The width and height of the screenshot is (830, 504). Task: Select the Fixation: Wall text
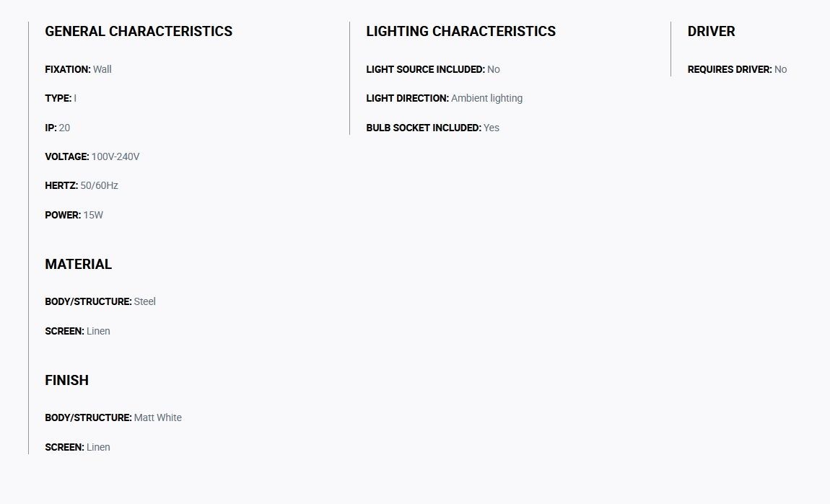[x=79, y=69]
